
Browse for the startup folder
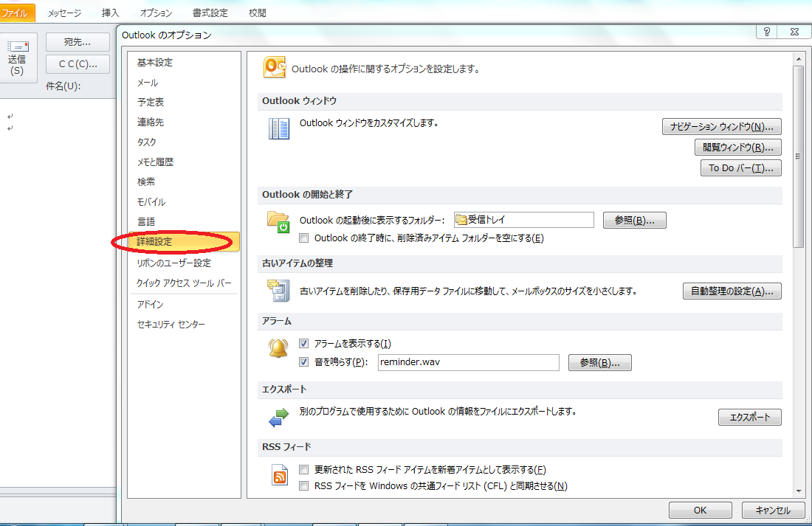(634, 220)
